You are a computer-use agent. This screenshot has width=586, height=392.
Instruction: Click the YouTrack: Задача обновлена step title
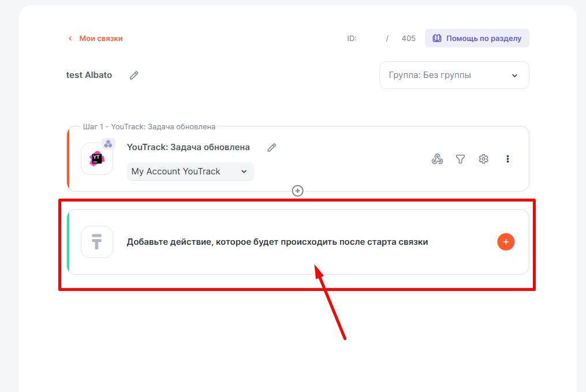188,147
